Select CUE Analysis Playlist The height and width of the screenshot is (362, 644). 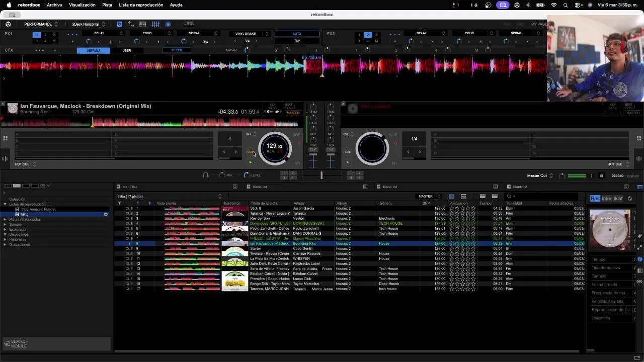pyautogui.click(x=38, y=209)
